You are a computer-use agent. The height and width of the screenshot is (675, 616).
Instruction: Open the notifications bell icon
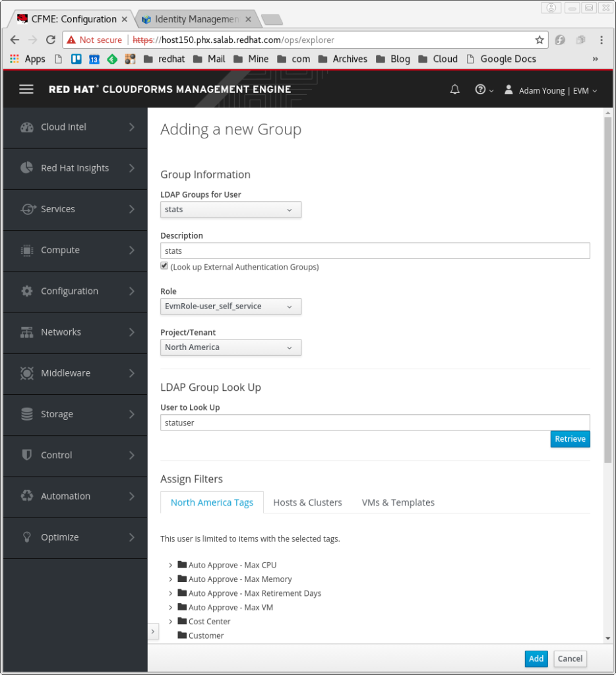[x=455, y=90]
